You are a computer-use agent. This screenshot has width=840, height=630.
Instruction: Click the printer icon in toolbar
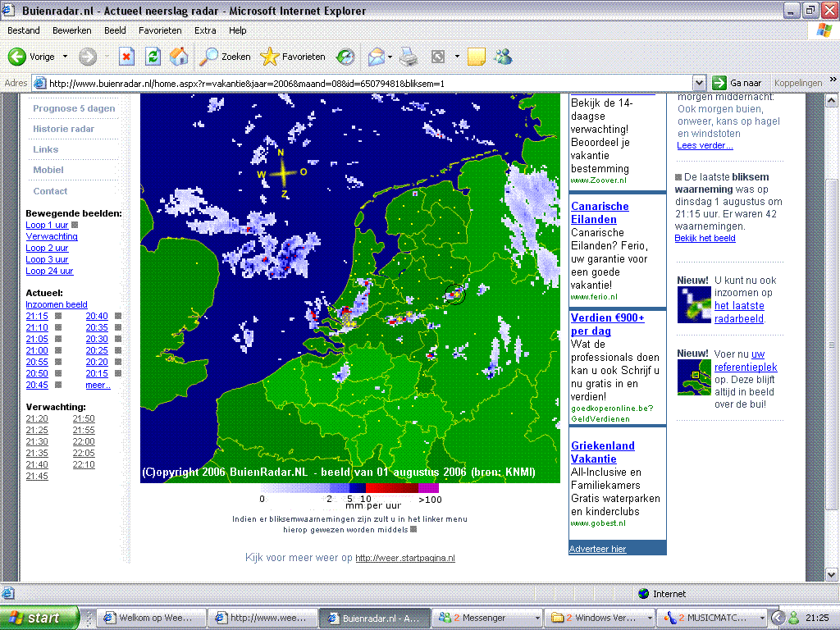409,57
